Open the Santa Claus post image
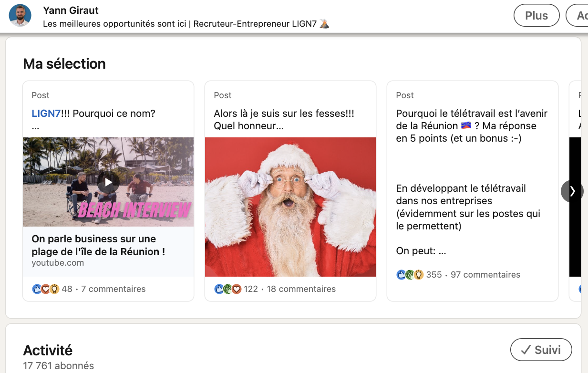The width and height of the screenshot is (588, 373). (x=290, y=207)
